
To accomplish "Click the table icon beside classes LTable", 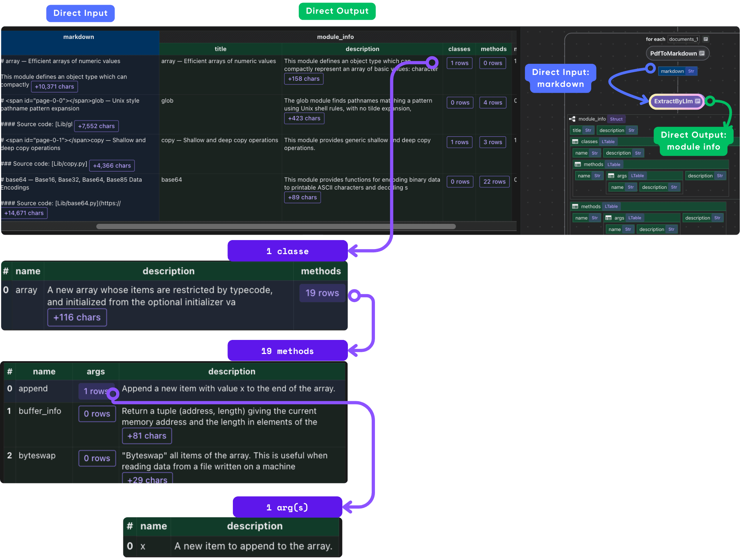I will tap(575, 141).
